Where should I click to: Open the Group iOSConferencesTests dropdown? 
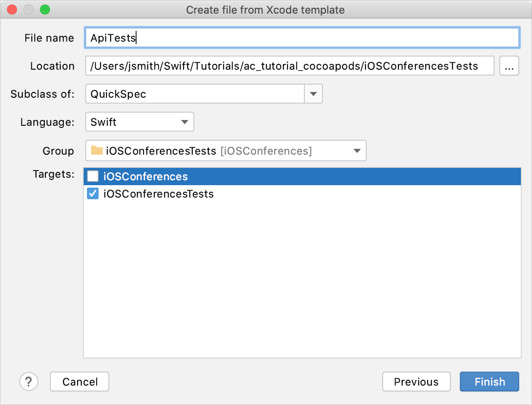pyautogui.click(x=226, y=151)
